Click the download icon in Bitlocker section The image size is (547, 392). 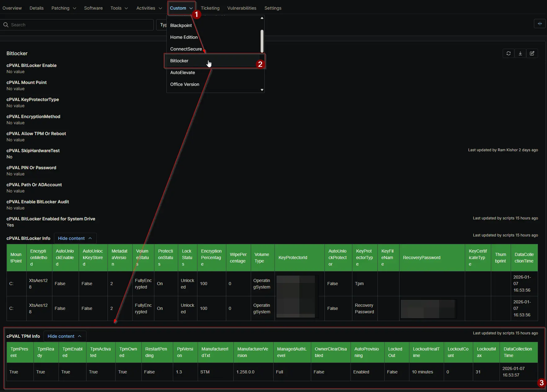[520, 53]
